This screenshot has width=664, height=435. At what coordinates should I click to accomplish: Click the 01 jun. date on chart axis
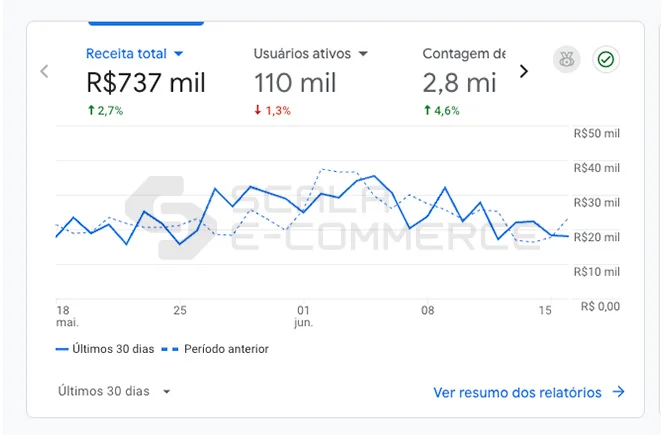(304, 316)
